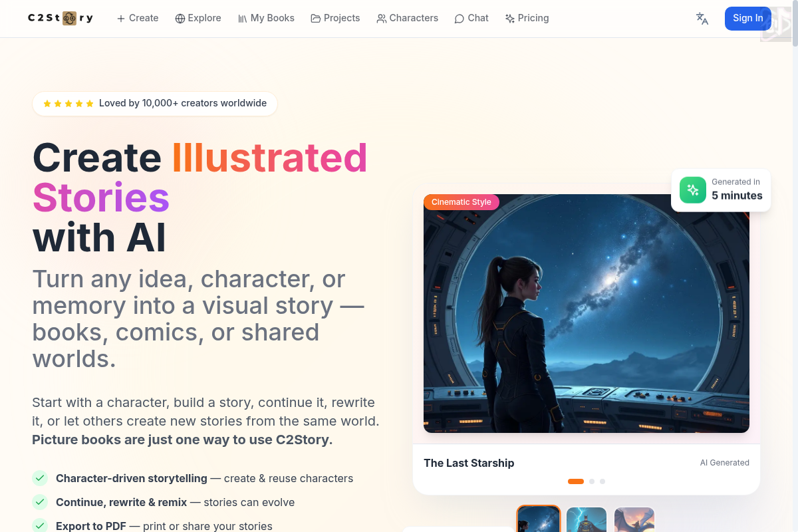798x532 pixels.
Task: Select the starship thumbnail below carousel
Action: coord(539,519)
